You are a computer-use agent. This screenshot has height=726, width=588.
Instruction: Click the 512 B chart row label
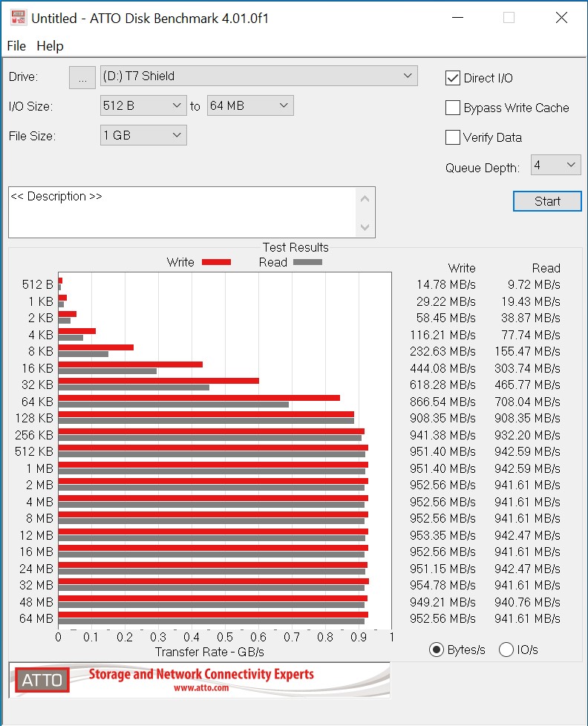(38, 284)
